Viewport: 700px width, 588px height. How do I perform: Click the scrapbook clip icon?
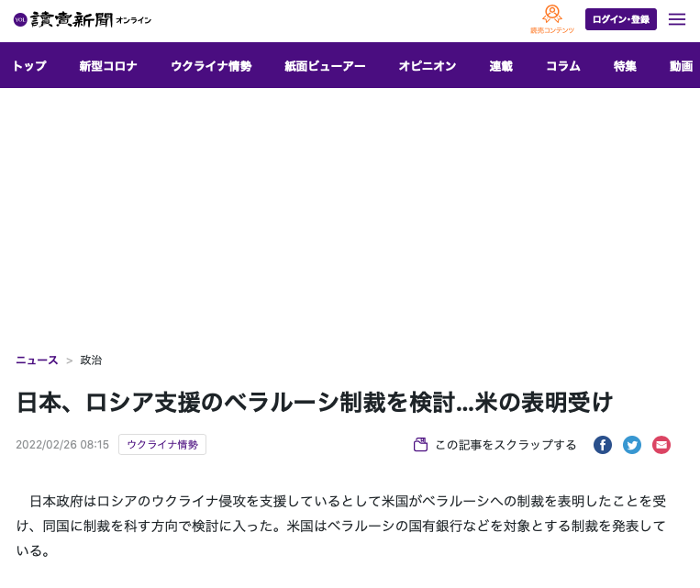(x=420, y=445)
